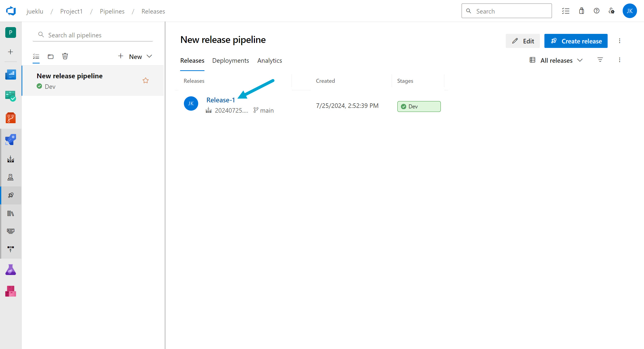This screenshot has width=644, height=349.
Task: Open Release-1 from the releases list
Action: tap(220, 100)
